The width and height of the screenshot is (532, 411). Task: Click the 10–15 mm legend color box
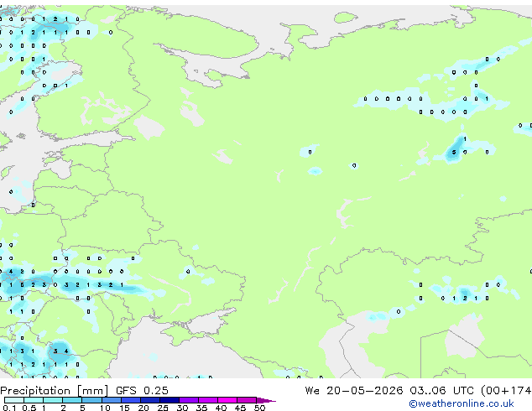pyautogui.click(x=111, y=400)
